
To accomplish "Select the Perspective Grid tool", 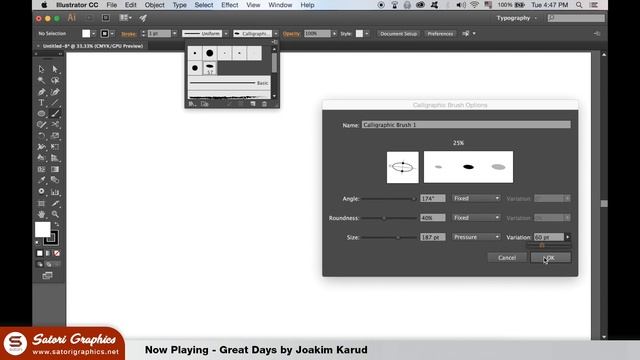I will click(55, 158).
